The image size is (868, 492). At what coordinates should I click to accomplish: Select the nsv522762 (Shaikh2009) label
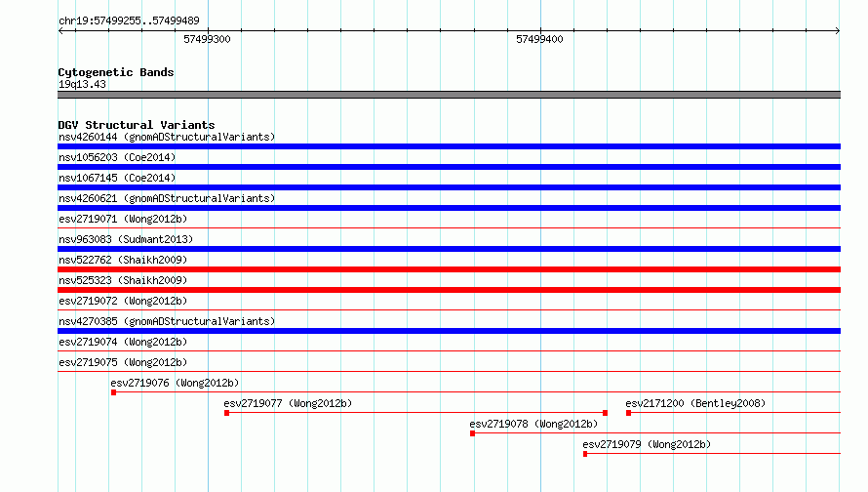tap(123, 260)
